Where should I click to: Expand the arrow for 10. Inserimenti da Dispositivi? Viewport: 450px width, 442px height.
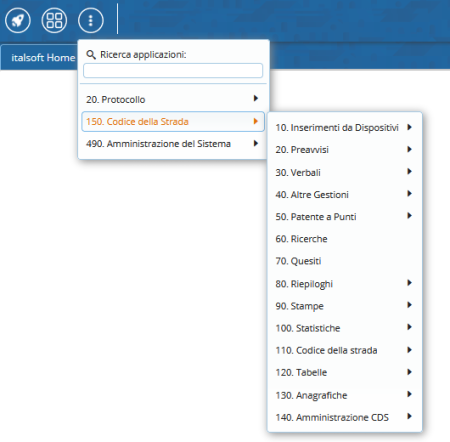409,127
